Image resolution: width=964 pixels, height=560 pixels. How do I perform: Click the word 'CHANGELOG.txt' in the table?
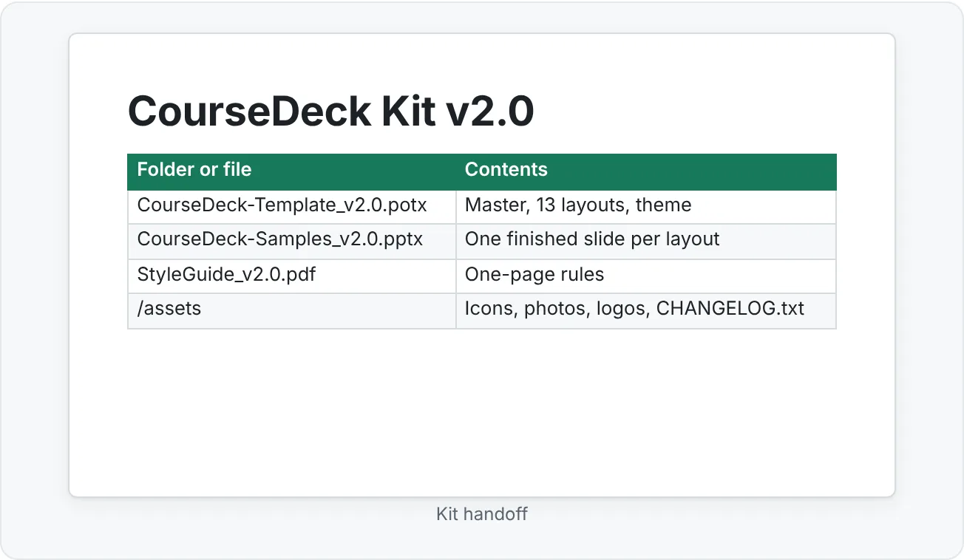point(730,308)
